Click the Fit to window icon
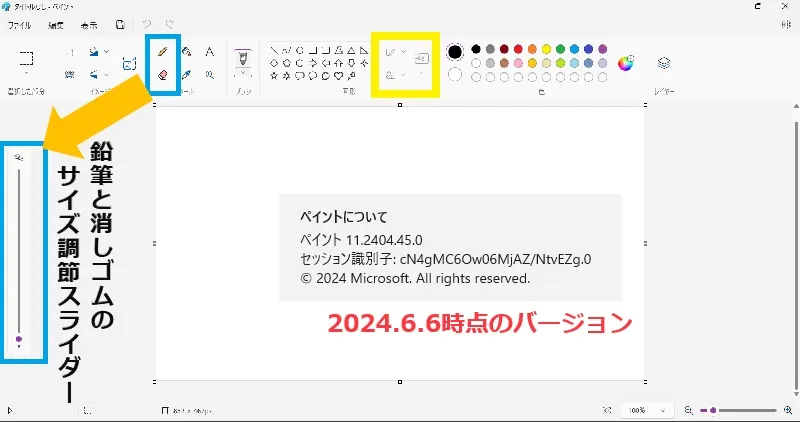 click(607, 410)
